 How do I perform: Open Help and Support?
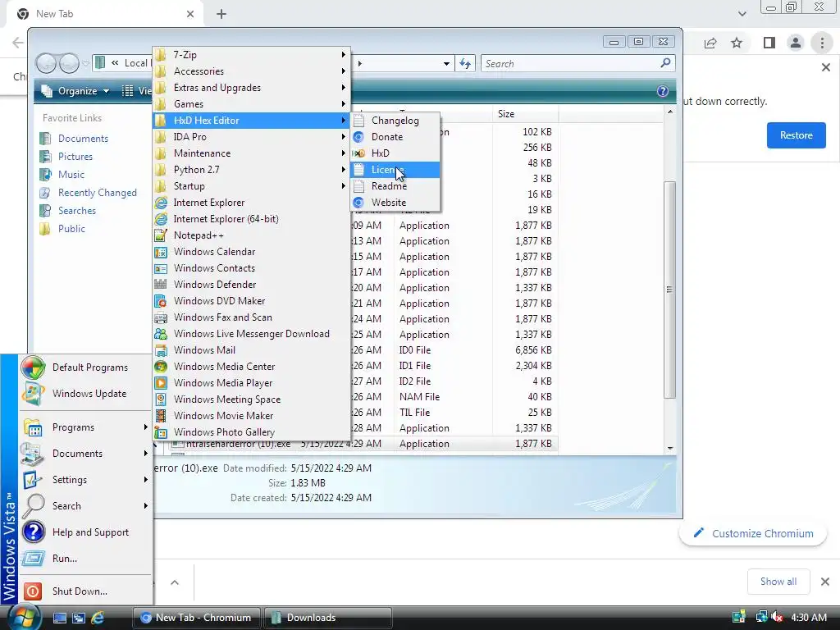pyautogui.click(x=85, y=532)
